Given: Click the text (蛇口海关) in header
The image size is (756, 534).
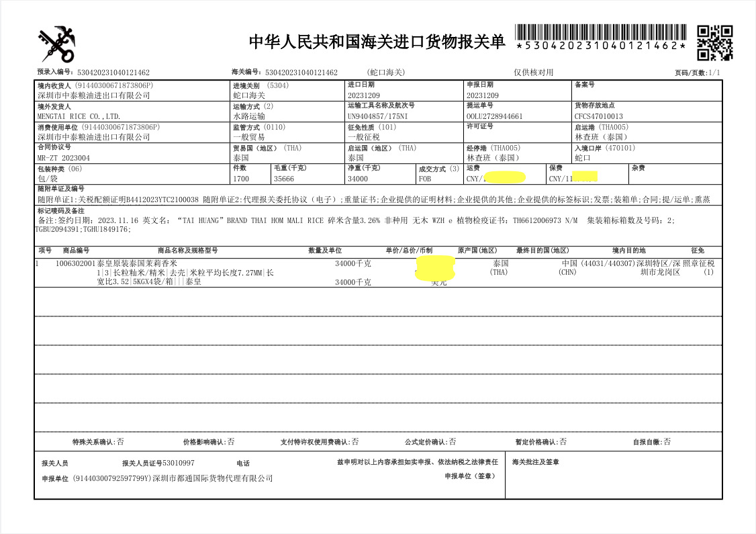Looking at the screenshot, I should click(385, 73).
